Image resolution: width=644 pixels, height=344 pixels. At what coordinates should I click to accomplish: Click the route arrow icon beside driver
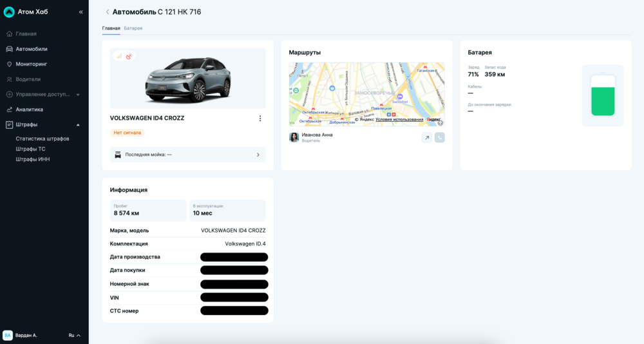[x=426, y=137]
